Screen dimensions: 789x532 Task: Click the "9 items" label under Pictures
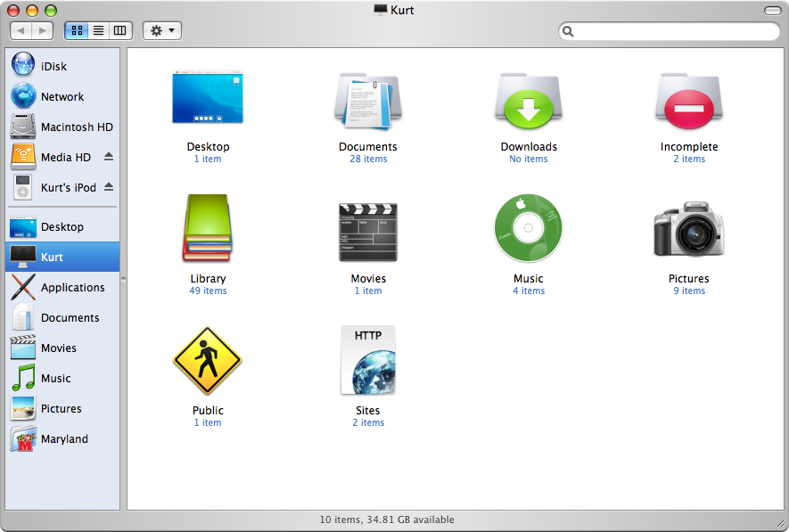click(x=689, y=291)
